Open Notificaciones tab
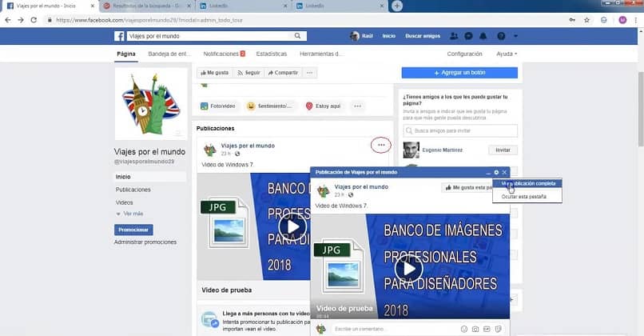The width and height of the screenshot is (644, 336). pos(225,54)
